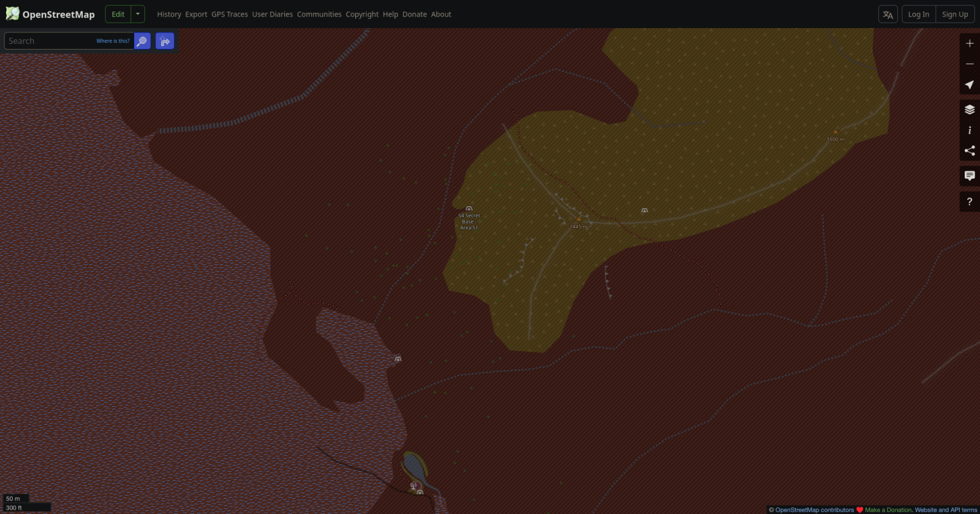This screenshot has height=514, width=980.
Task: Open directions with the arrow icon
Action: click(x=165, y=41)
